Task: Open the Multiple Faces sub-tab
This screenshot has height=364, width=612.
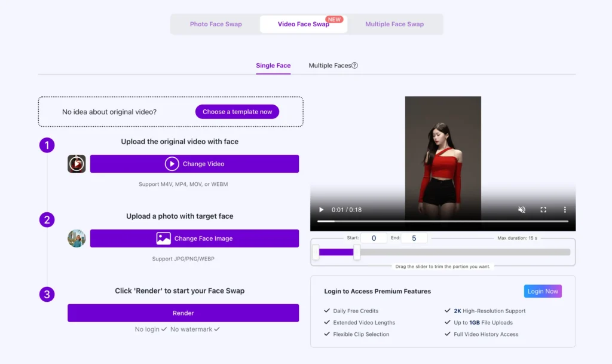Action: tap(329, 66)
